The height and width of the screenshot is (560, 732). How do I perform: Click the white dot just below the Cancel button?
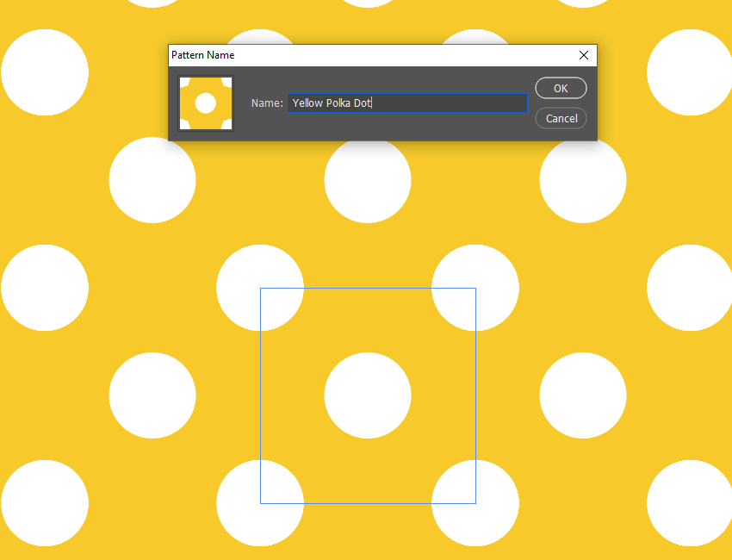point(583,181)
